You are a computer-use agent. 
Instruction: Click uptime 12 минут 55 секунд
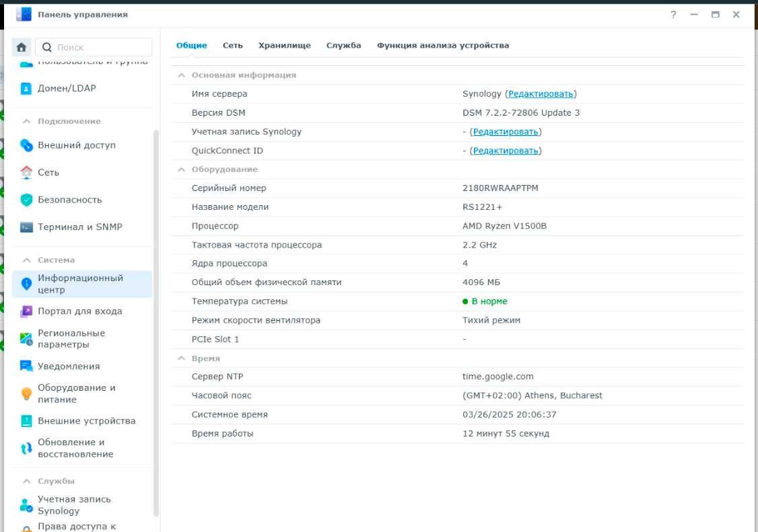(506, 433)
